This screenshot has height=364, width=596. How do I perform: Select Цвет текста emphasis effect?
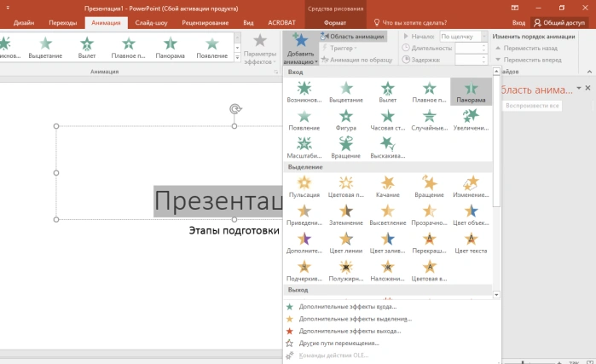point(471,243)
